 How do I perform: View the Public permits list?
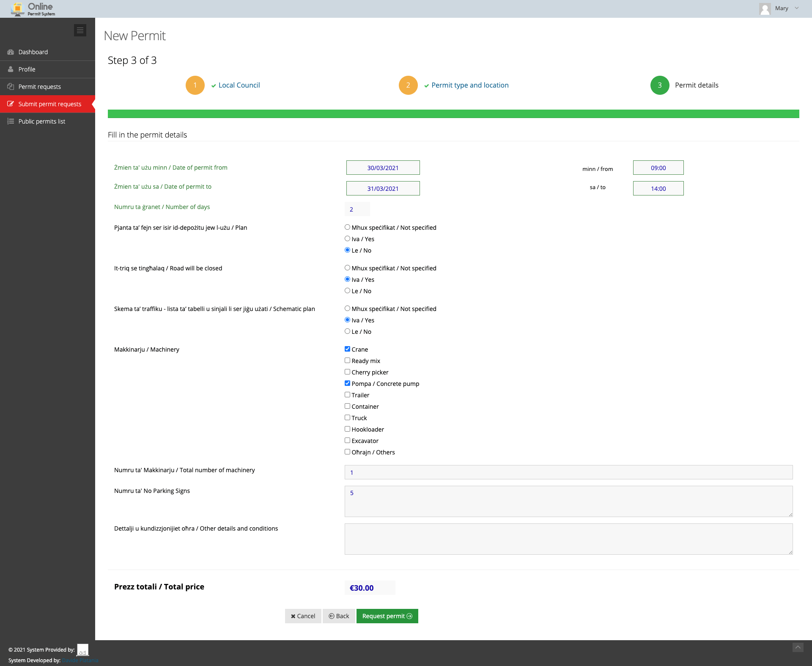41,121
